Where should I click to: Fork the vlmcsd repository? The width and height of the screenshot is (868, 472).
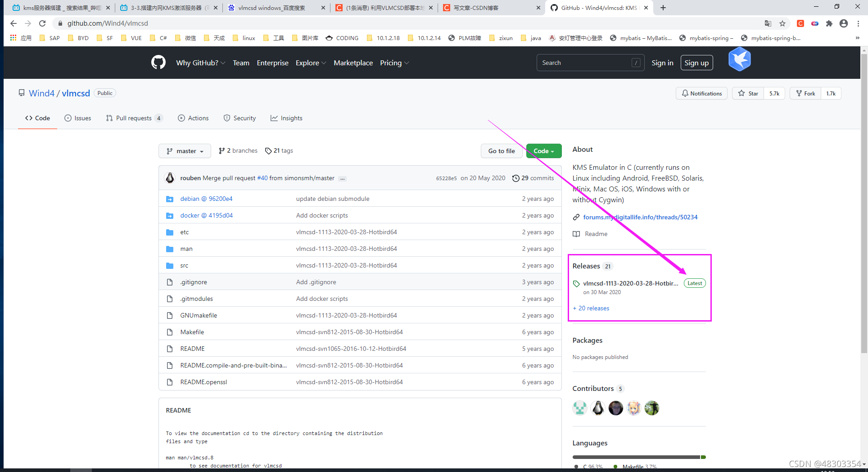click(x=805, y=93)
